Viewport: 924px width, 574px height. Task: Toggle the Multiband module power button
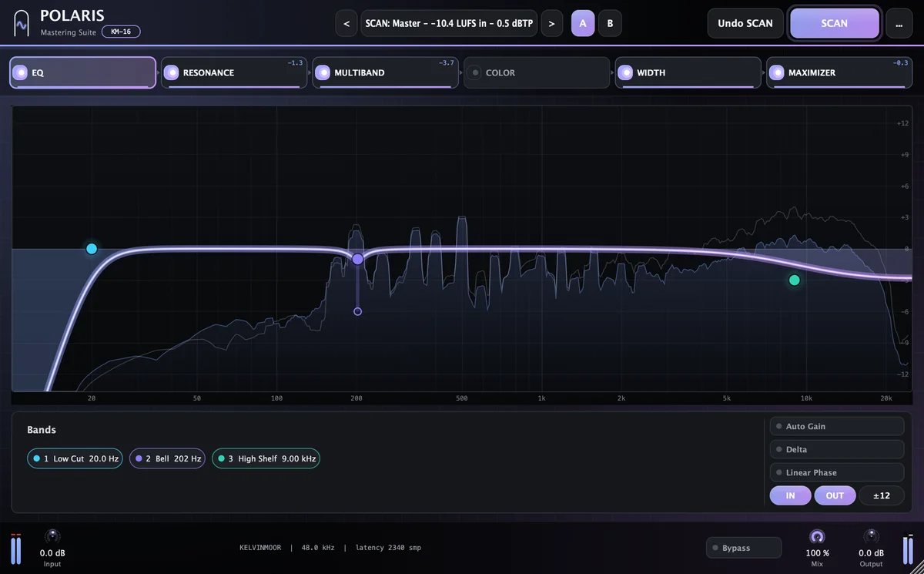[323, 72]
